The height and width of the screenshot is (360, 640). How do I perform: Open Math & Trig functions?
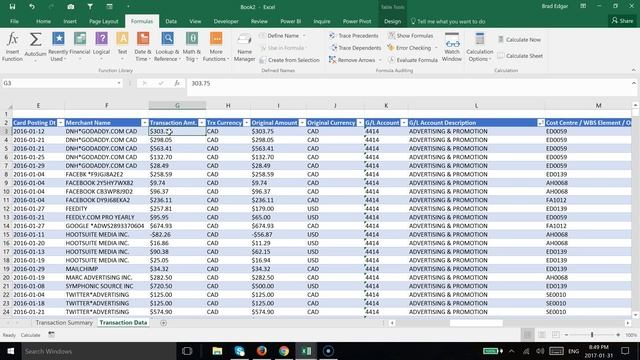point(191,47)
